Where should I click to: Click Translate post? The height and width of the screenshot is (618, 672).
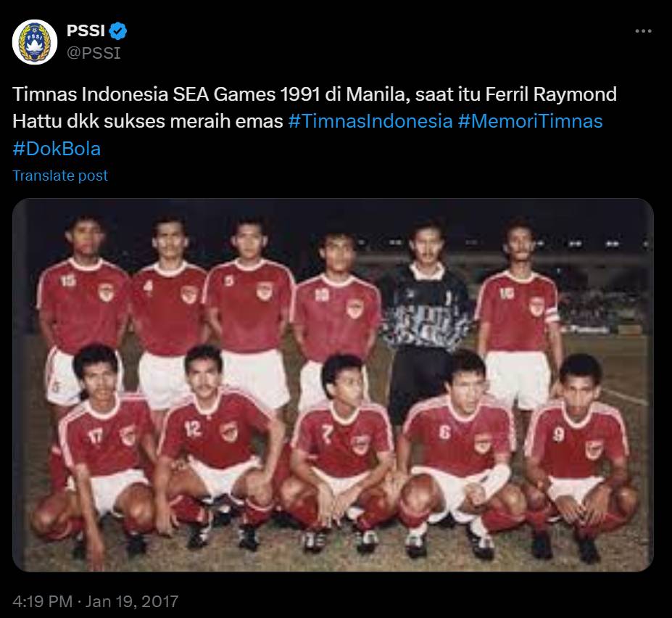click(60, 176)
